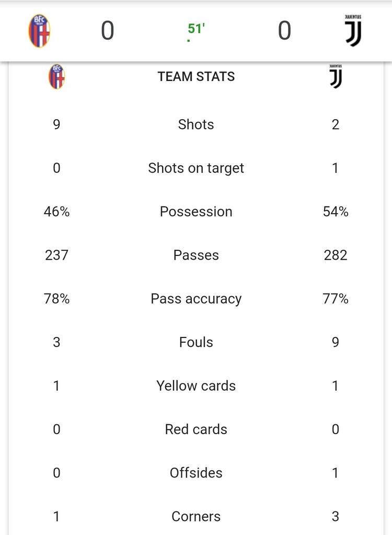
Task: Select the Shots on target row label
Action: coord(196,168)
